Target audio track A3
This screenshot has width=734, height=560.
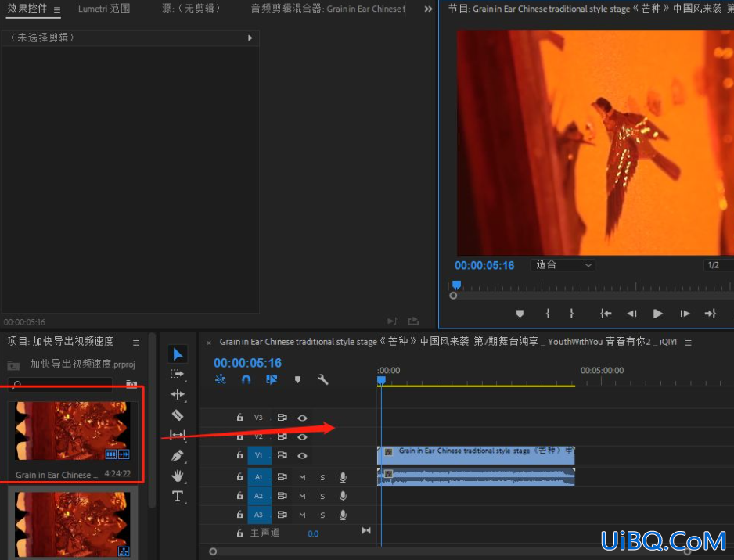tap(259, 515)
